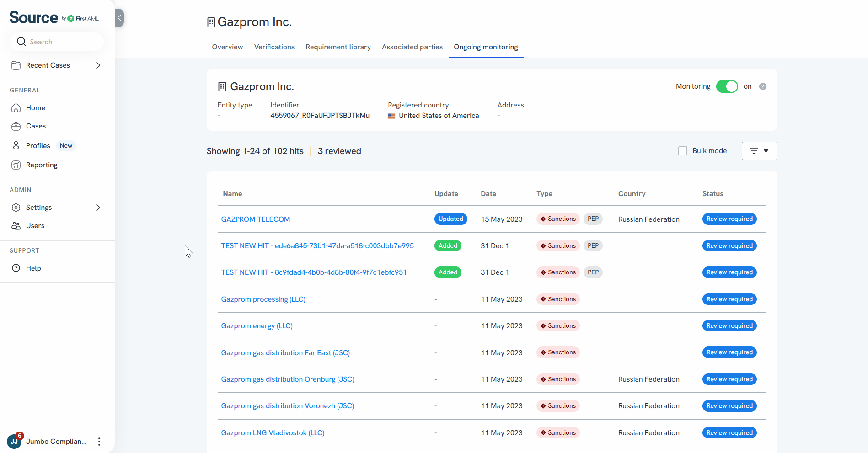Click the Reporting chart icon
The image size is (868, 453).
(x=16, y=165)
